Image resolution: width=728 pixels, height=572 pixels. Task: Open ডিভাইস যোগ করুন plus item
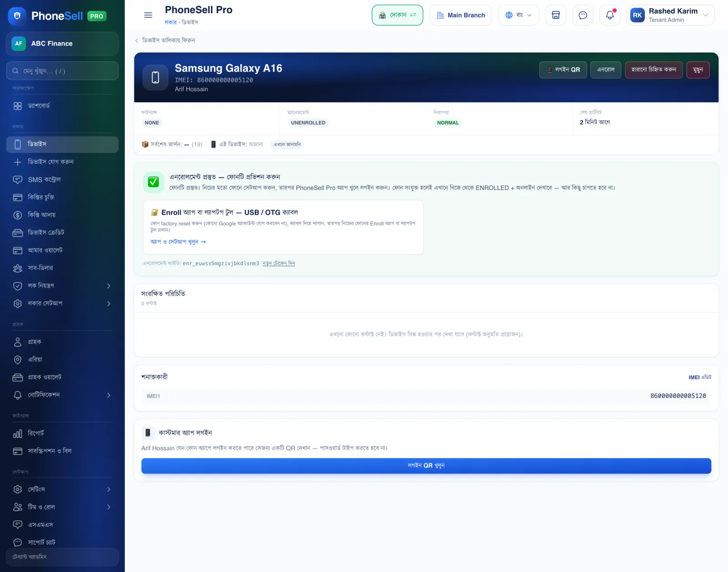coord(62,162)
